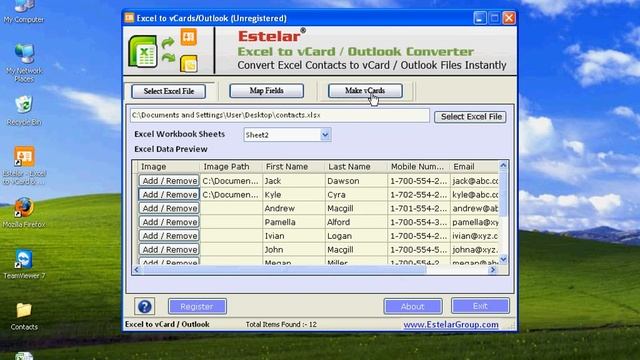Select image path cell in Jack row
The height and width of the screenshot is (360, 640).
point(231,181)
